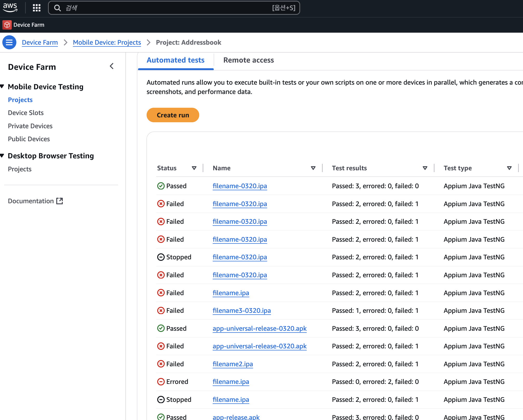Click the AWS logo icon

(x=10, y=8)
